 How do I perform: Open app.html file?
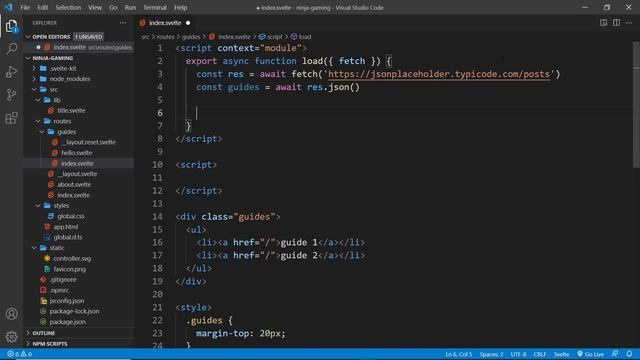65,227
